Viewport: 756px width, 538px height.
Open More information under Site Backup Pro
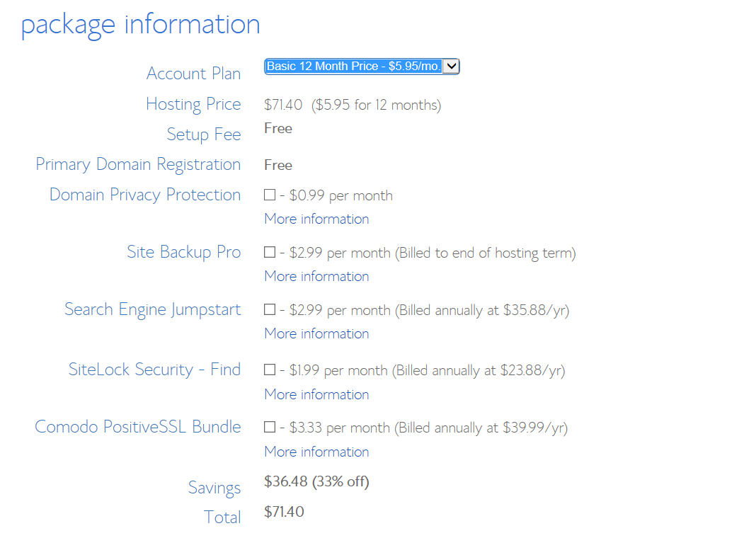pos(316,276)
